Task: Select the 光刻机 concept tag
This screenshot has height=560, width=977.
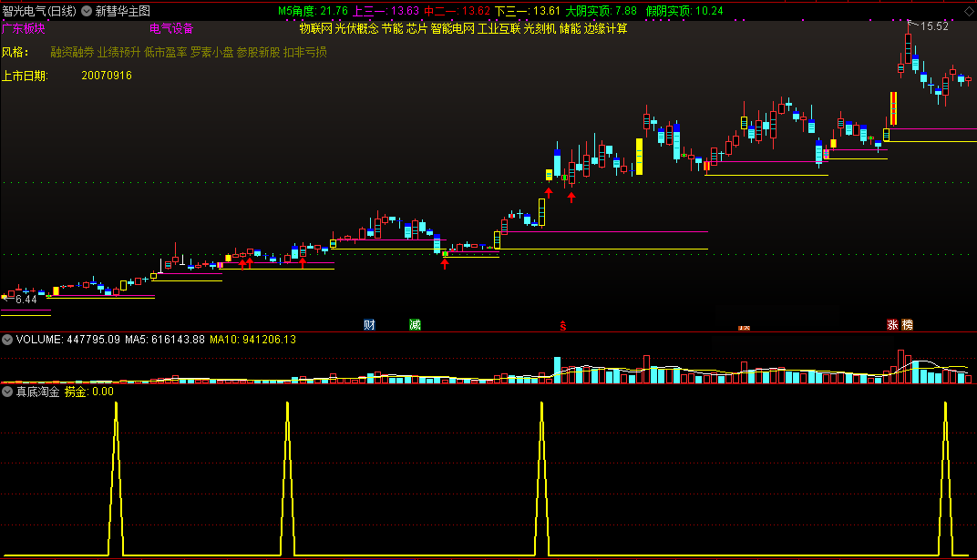Action: (540, 28)
